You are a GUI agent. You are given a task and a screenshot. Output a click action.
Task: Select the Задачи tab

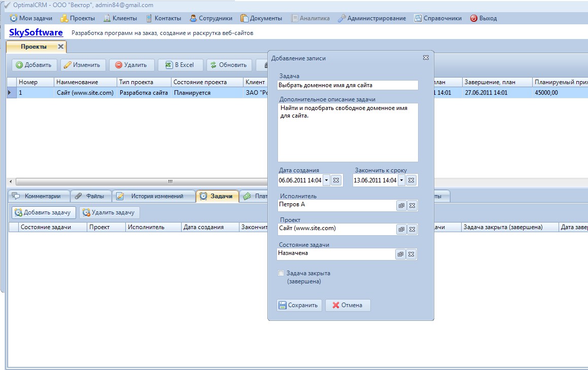217,196
